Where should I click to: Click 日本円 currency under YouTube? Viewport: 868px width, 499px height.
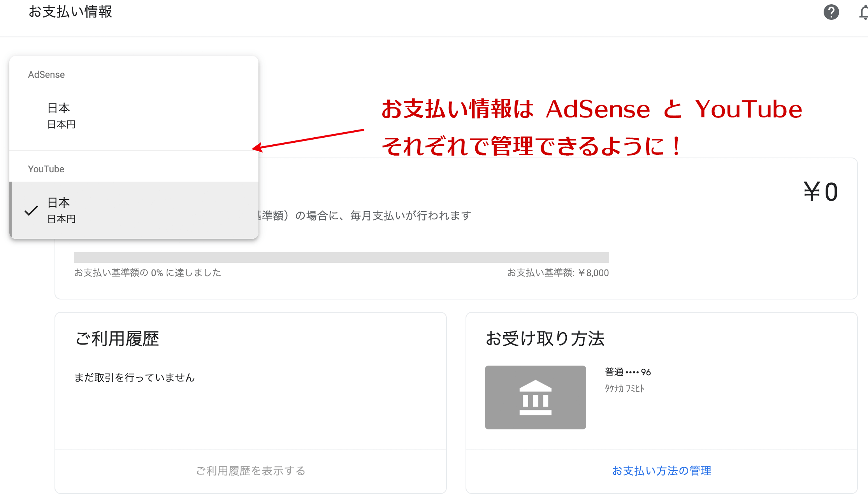[61, 219]
